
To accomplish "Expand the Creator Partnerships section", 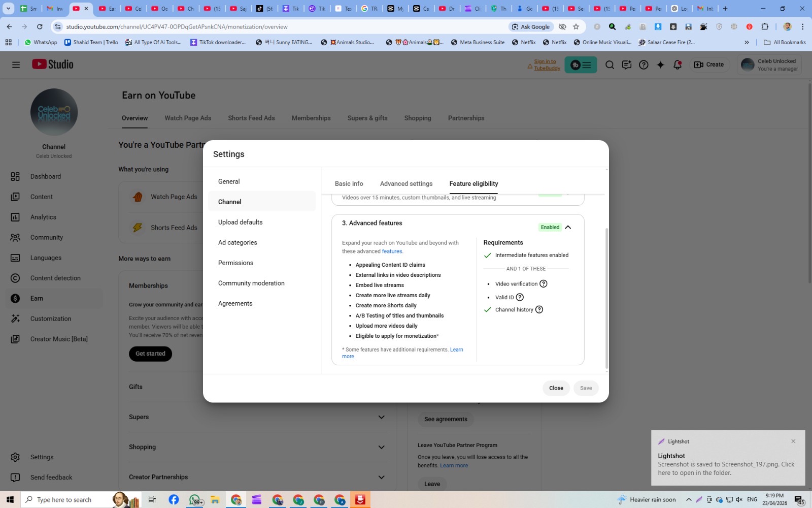I will point(382,477).
